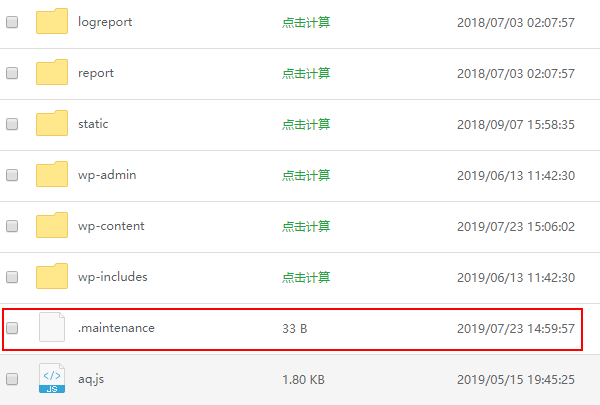Click 点击计算 for the logreport folder
The height and width of the screenshot is (405, 600).
(305, 22)
